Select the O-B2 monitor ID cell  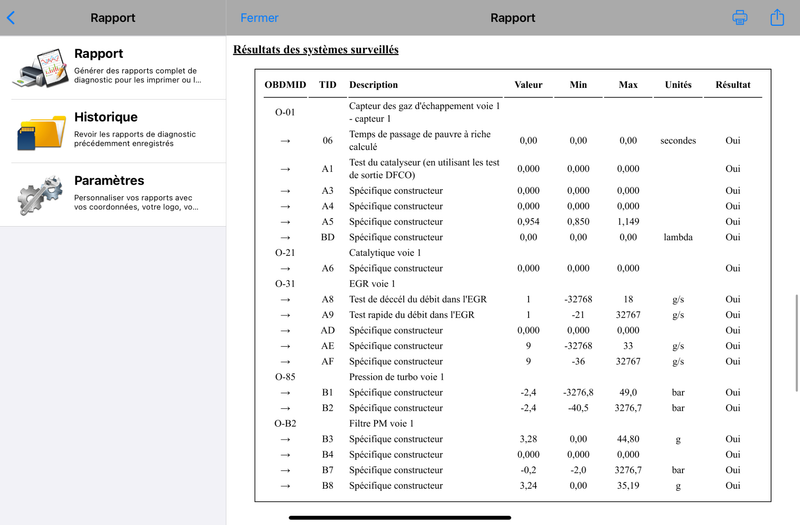pos(285,423)
